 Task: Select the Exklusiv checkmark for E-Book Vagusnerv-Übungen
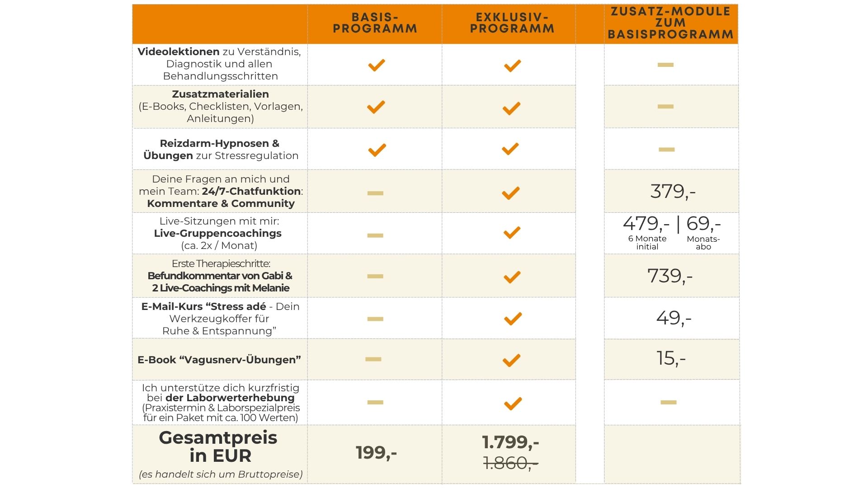tap(511, 360)
